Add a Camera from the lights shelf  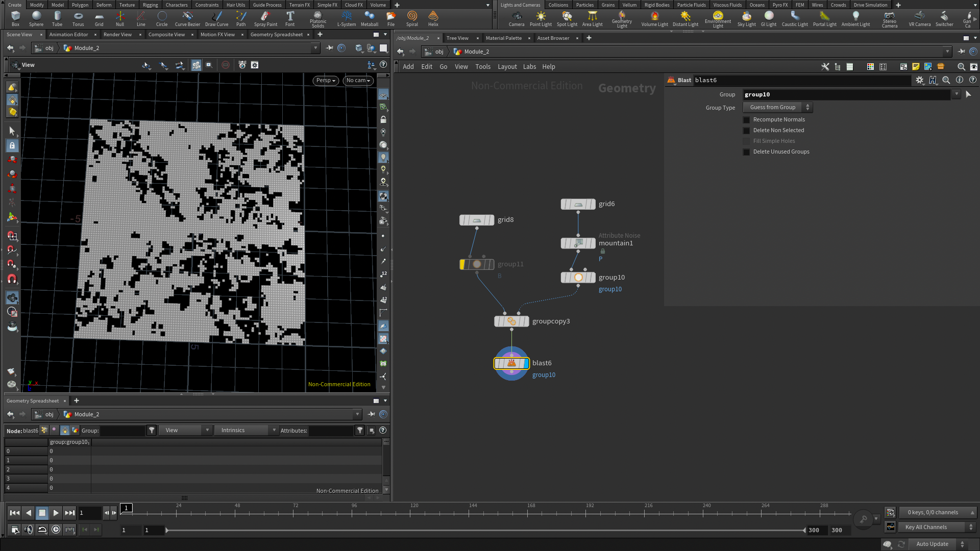tap(516, 18)
